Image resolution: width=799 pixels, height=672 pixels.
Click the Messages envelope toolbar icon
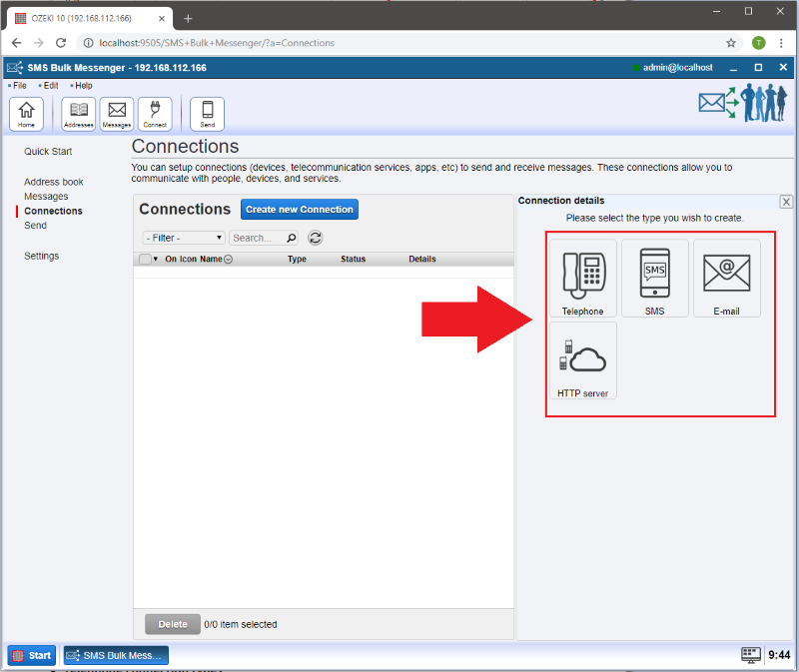click(x=117, y=114)
